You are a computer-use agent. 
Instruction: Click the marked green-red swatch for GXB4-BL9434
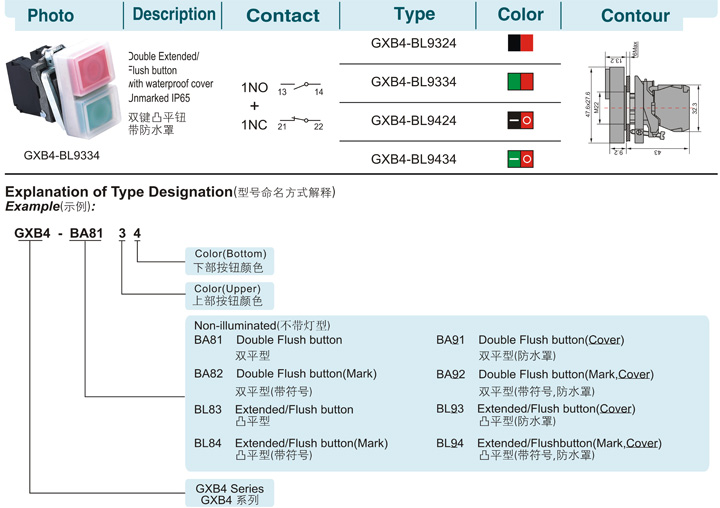pos(520,159)
